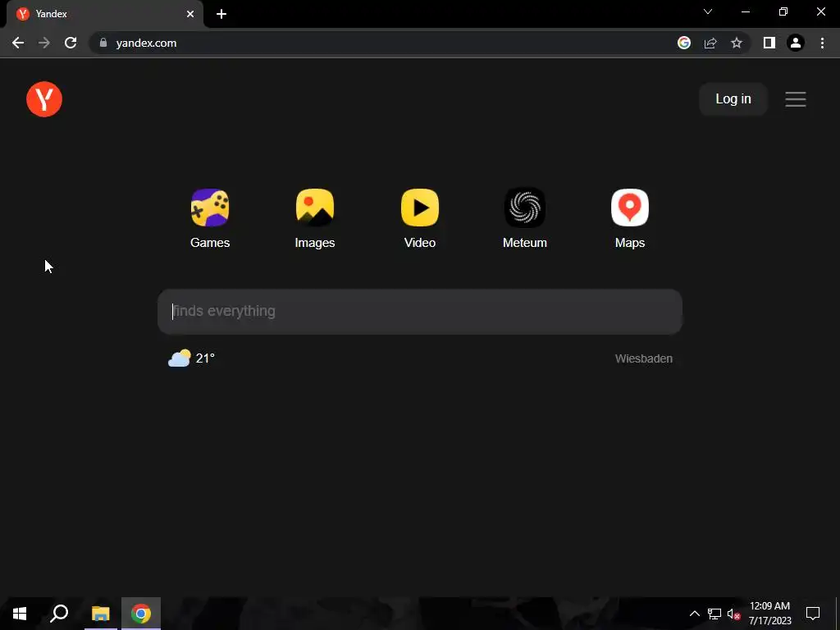Viewport: 840px width, 630px height.
Task: Click the 21° weather widget
Action: 191,358
